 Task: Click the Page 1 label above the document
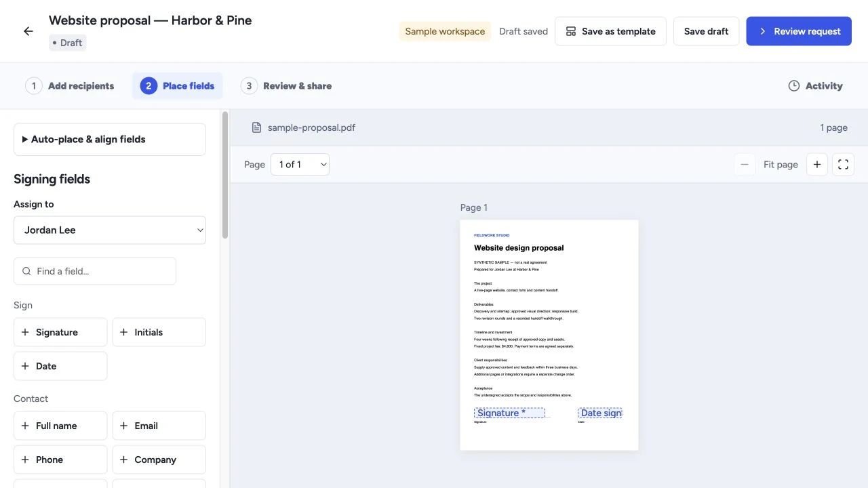(474, 207)
